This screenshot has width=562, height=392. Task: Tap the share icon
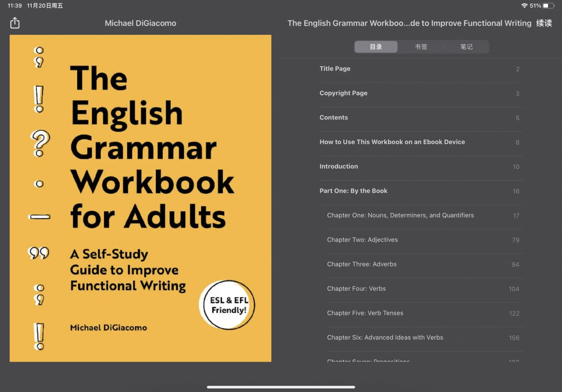tap(15, 23)
